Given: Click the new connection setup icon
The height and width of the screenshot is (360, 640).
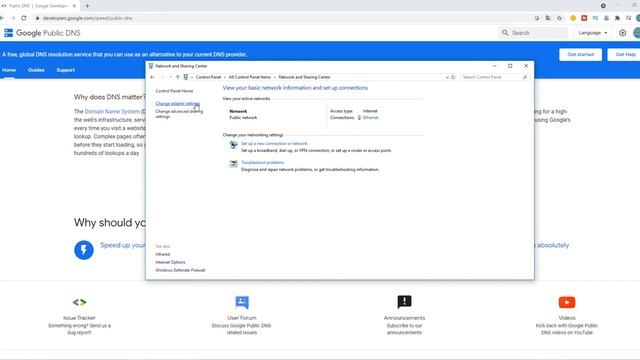Looking at the screenshot, I should pyautogui.click(x=233, y=144).
